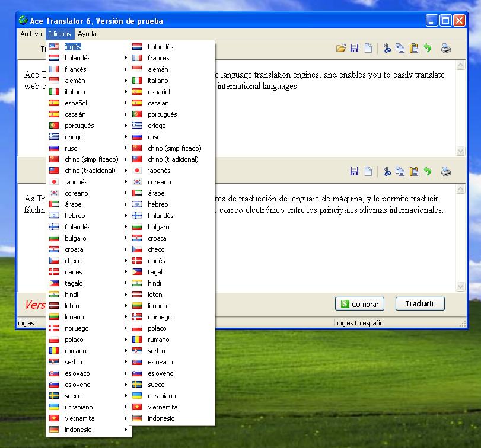Screen dimensions: 481x448
Task: Expand holandés source language submenu
Action: pos(88,58)
